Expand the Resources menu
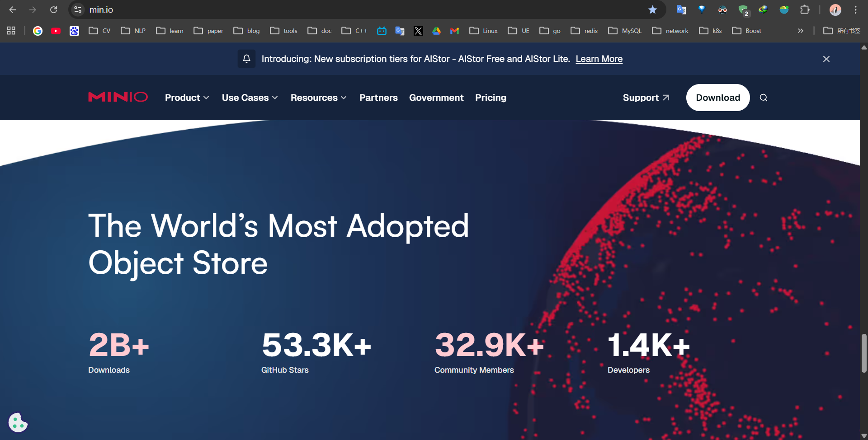 318,98
